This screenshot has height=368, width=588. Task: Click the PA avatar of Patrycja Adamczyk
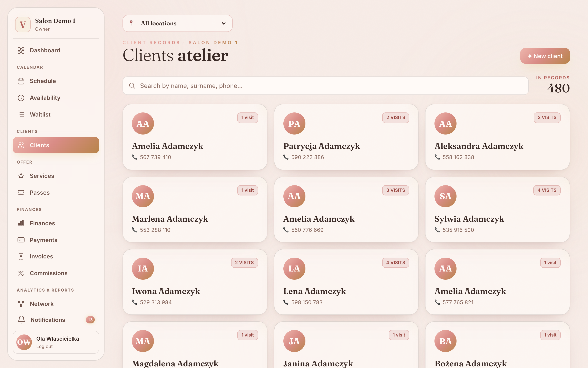click(x=294, y=123)
